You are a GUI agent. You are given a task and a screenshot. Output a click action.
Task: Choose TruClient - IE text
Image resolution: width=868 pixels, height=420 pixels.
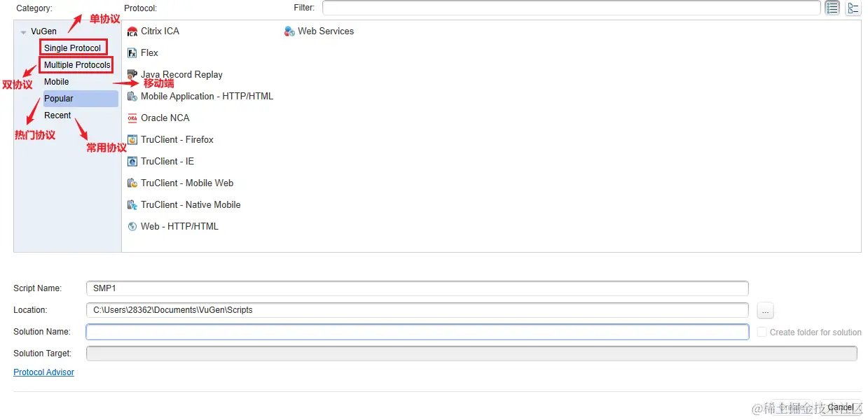click(167, 162)
